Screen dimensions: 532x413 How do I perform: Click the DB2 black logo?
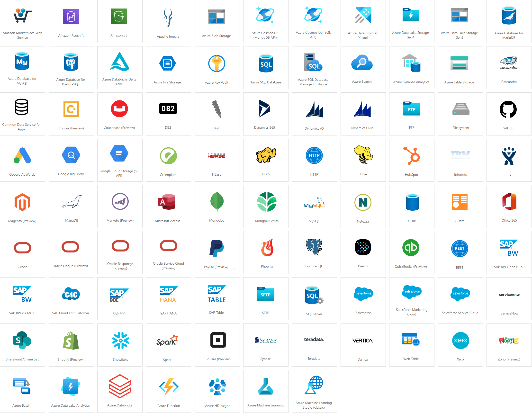[x=168, y=108]
